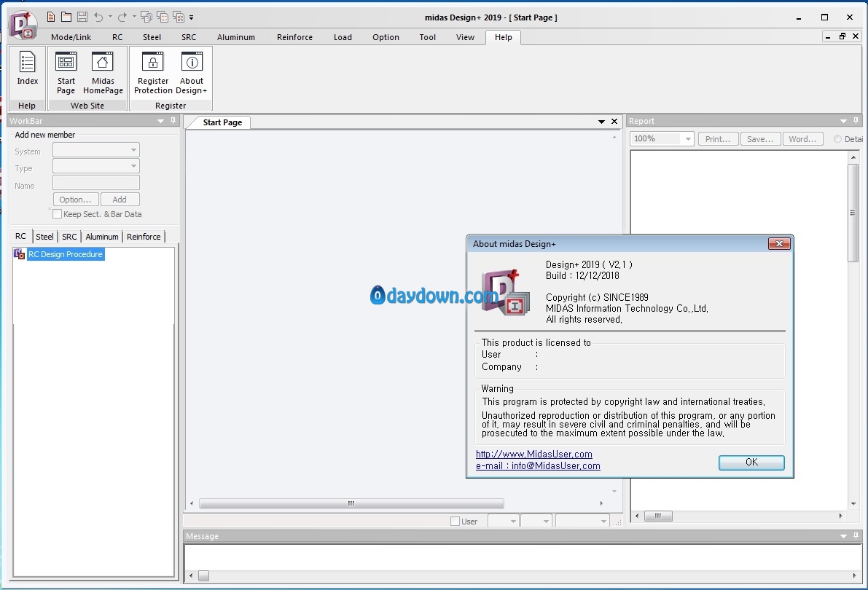Viewport: 868px width, 590px height.
Task: Click the New file icon in quick access toolbar
Action: pyautogui.click(x=51, y=17)
